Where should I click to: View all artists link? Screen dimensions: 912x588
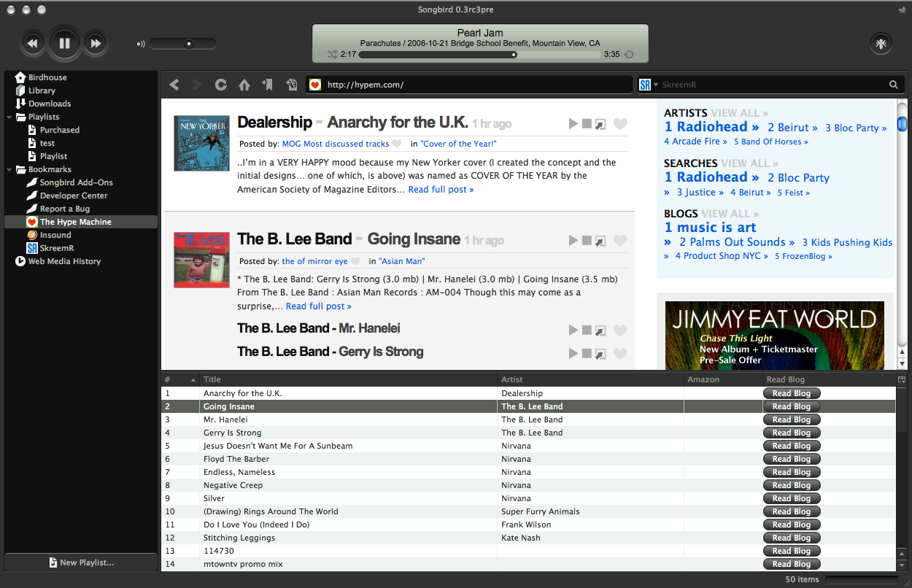coord(740,113)
